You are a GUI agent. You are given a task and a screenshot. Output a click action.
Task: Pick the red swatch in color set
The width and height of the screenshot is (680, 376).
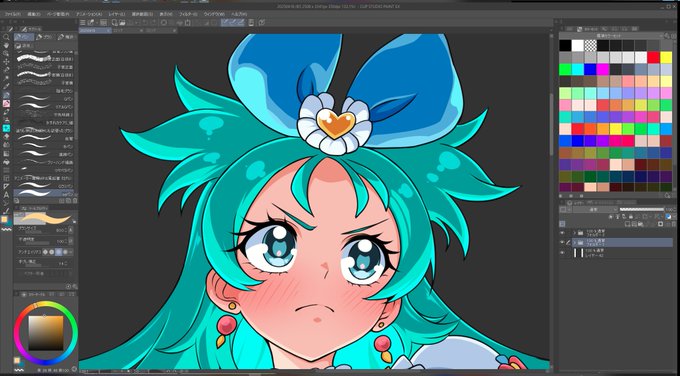(x=654, y=57)
